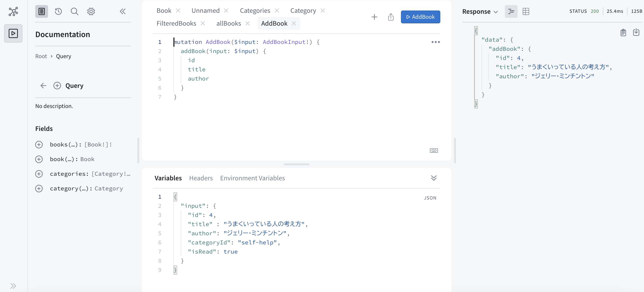Open the Response dropdown
Image resolution: width=644 pixels, height=292 pixels.
point(480,11)
